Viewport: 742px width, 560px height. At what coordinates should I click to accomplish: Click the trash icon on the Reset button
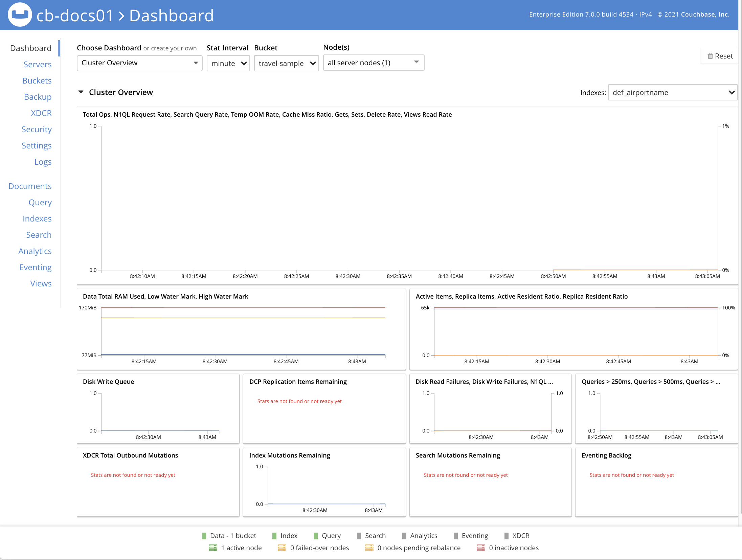(710, 56)
